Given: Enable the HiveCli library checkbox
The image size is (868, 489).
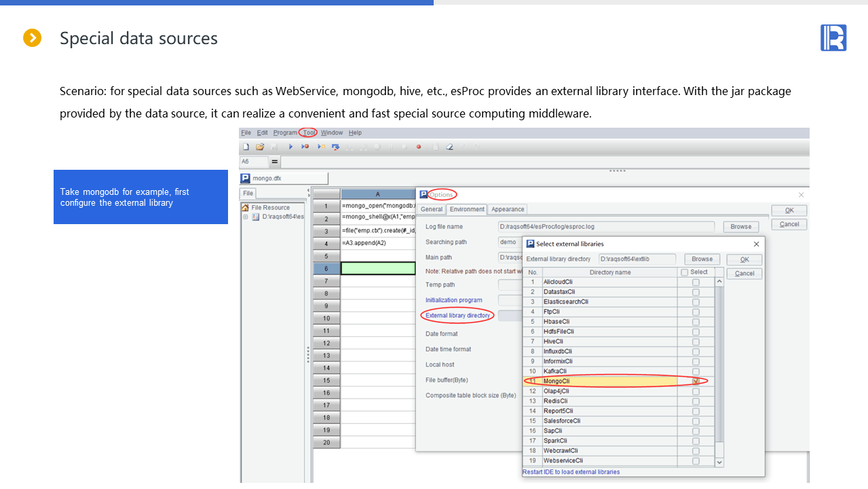Looking at the screenshot, I should [696, 342].
